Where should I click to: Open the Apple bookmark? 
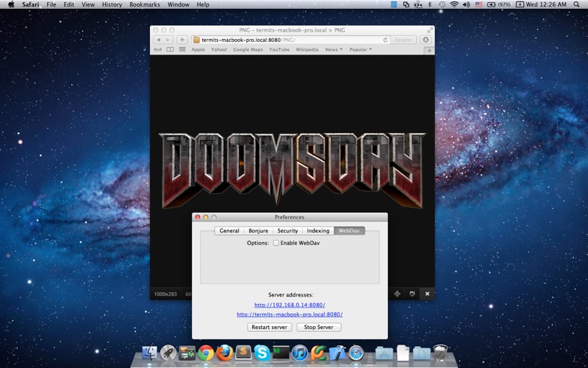198,49
